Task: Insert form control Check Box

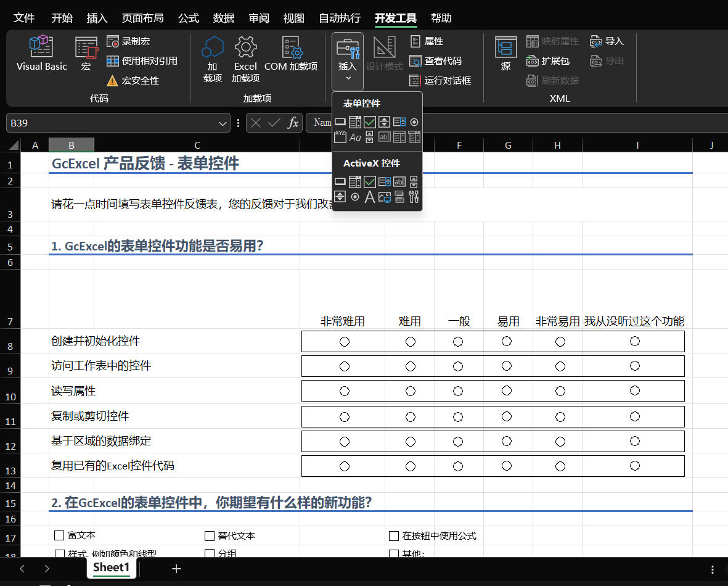Action: [370, 122]
